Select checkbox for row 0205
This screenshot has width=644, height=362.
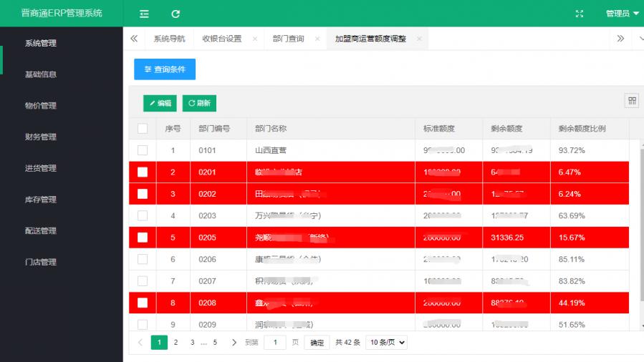coord(143,237)
